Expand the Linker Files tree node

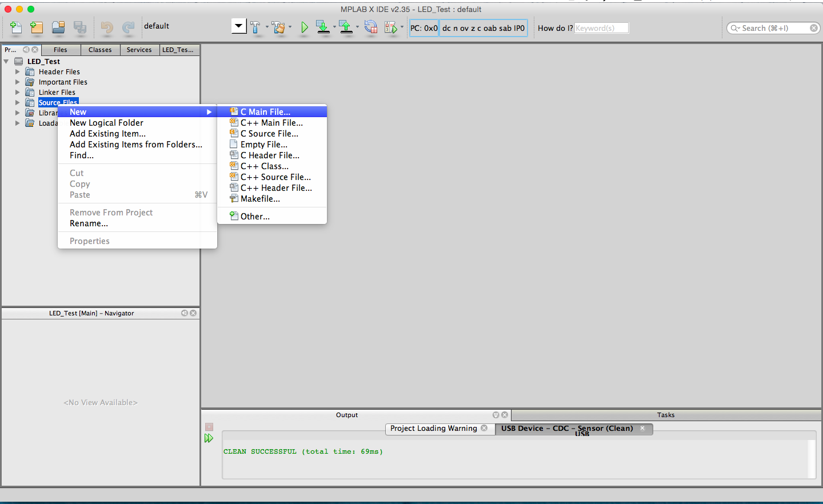tap(18, 93)
